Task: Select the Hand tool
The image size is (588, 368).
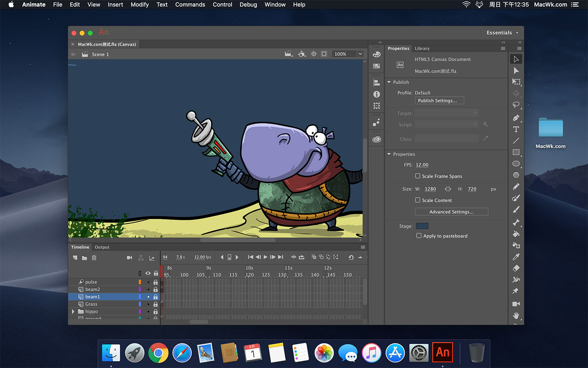Action: coord(516,315)
